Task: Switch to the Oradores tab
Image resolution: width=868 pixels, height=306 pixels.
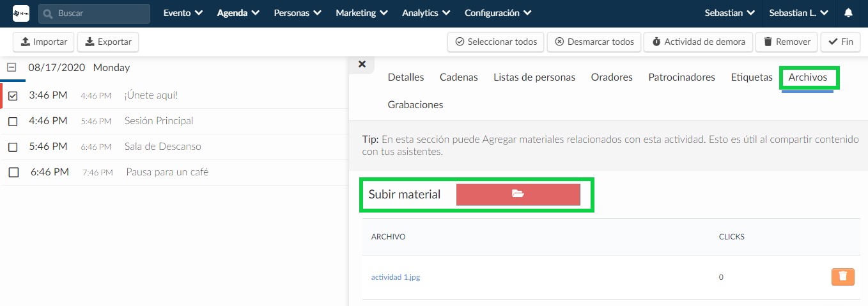Action: (612, 77)
